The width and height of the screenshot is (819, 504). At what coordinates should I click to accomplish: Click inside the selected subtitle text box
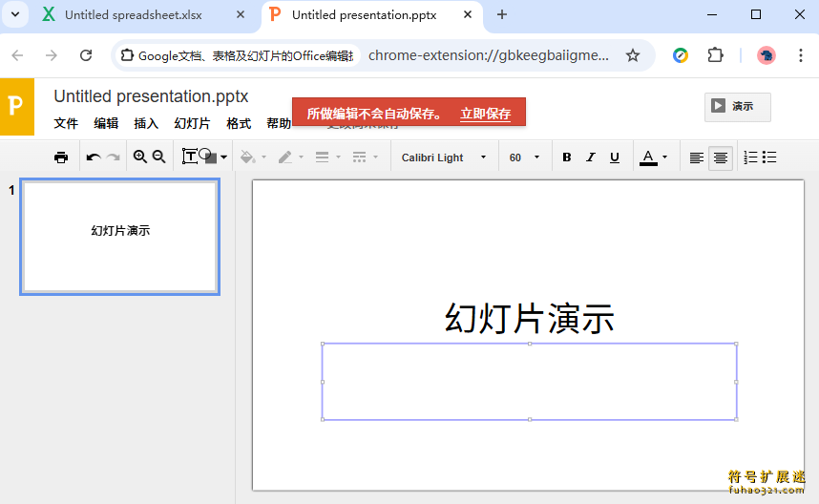[x=529, y=382]
